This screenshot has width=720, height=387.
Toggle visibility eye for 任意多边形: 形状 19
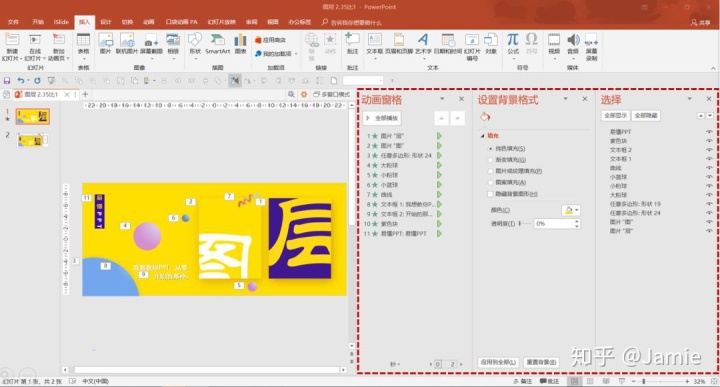(x=709, y=204)
